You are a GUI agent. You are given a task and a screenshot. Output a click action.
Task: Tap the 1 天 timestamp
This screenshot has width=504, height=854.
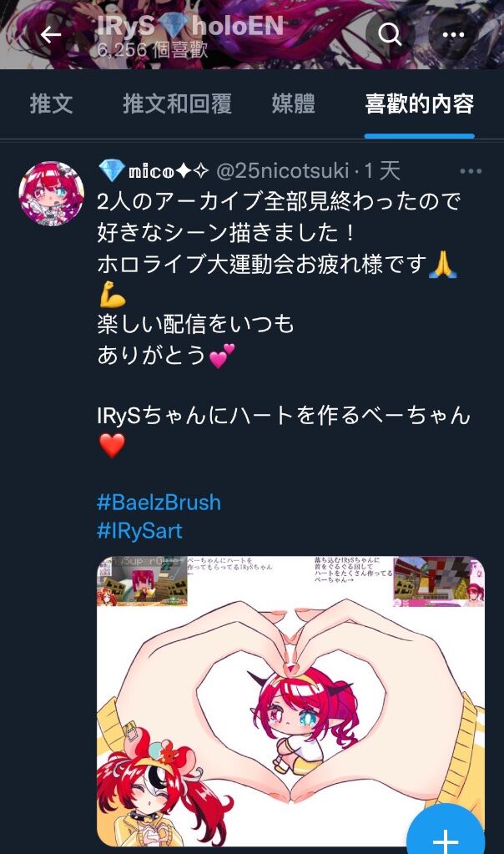point(382,171)
